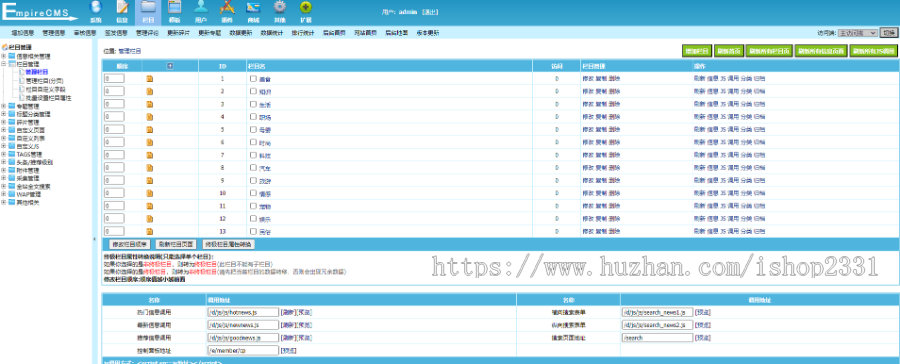The width and height of the screenshot is (900, 364).
Task: Select 栏目自定义字段 in the sidebar tree
Action: 45,90
